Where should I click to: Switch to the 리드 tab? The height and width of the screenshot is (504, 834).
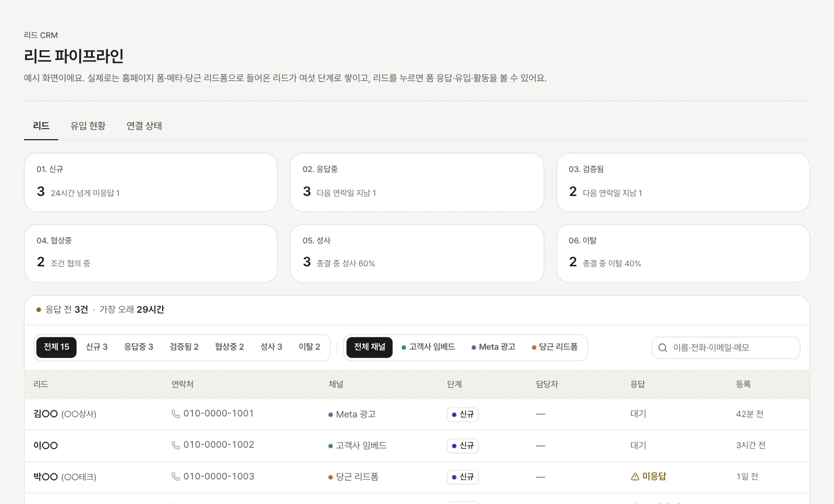[x=41, y=126]
